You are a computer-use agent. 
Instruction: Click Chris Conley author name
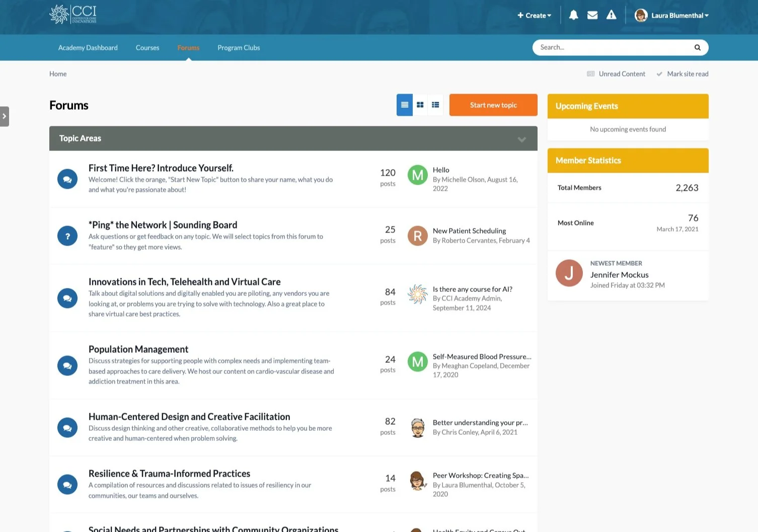(460, 432)
